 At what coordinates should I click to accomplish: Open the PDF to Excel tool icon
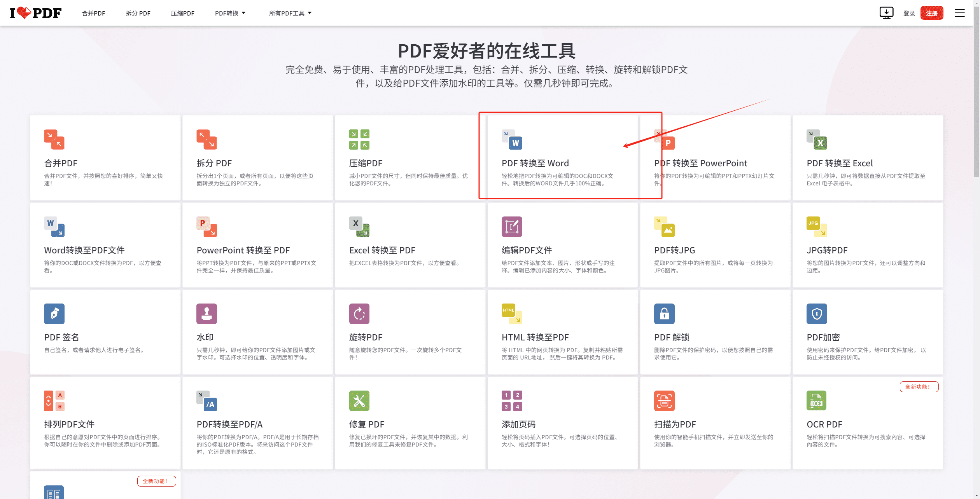817,140
